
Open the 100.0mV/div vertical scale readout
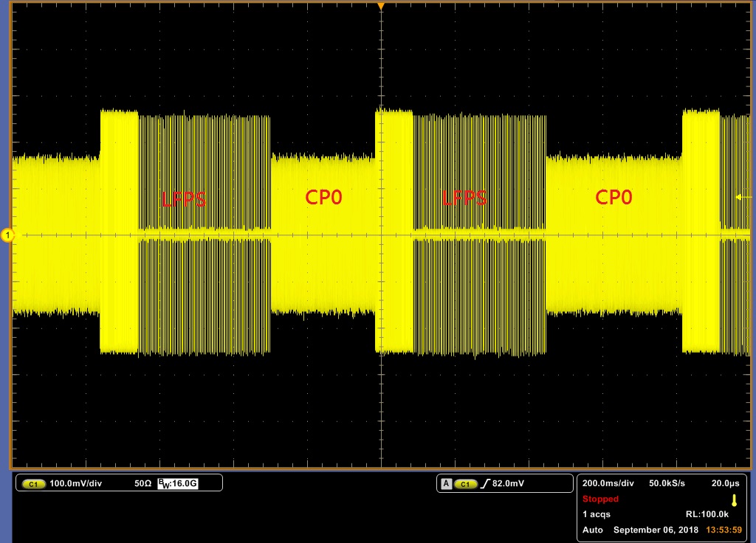click(x=76, y=483)
